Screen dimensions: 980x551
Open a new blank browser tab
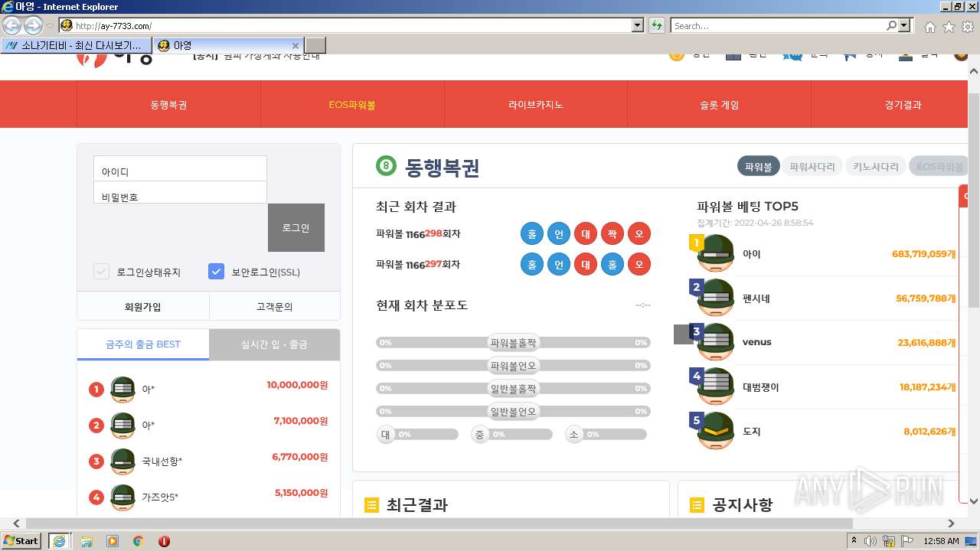coord(315,45)
